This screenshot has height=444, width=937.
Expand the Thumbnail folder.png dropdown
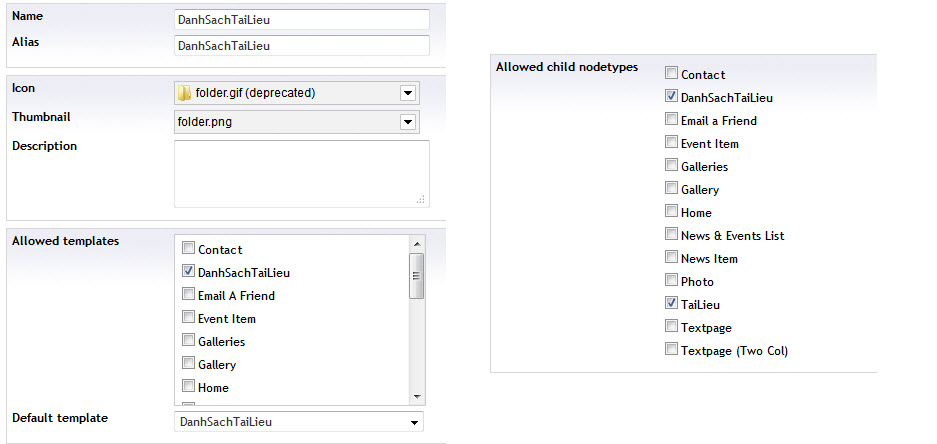(407, 122)
